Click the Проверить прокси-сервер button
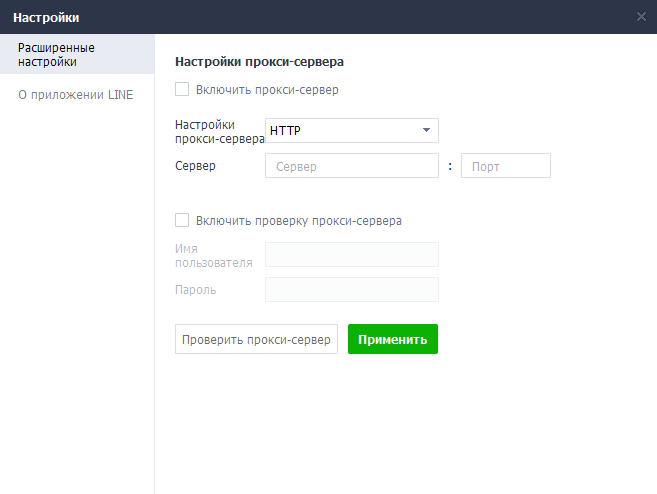657x494 pixels. 256,339
